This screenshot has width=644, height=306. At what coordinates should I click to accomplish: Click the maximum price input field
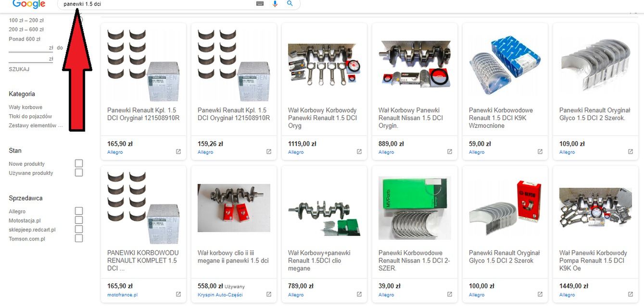point(31,59)
